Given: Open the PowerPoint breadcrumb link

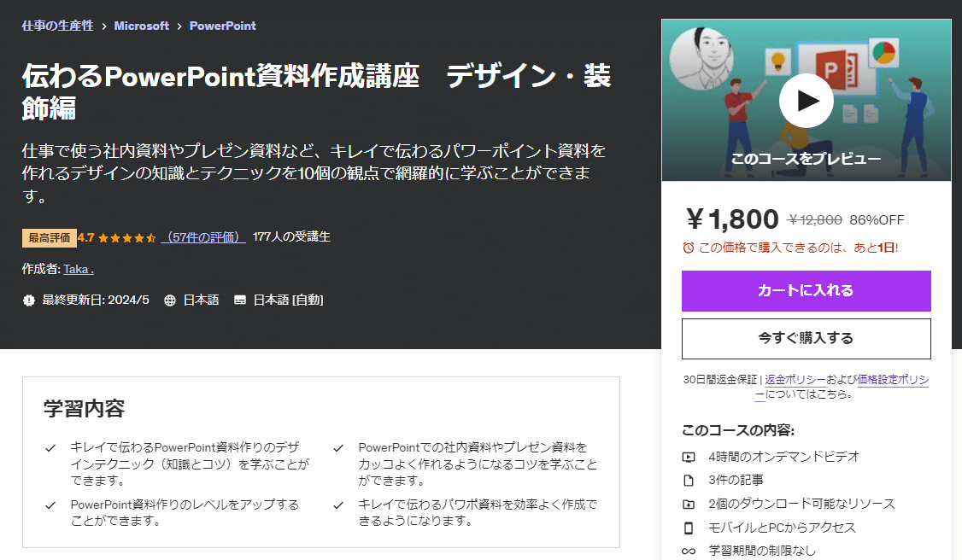Looking at the screenshot, I should tap(223, 26).
